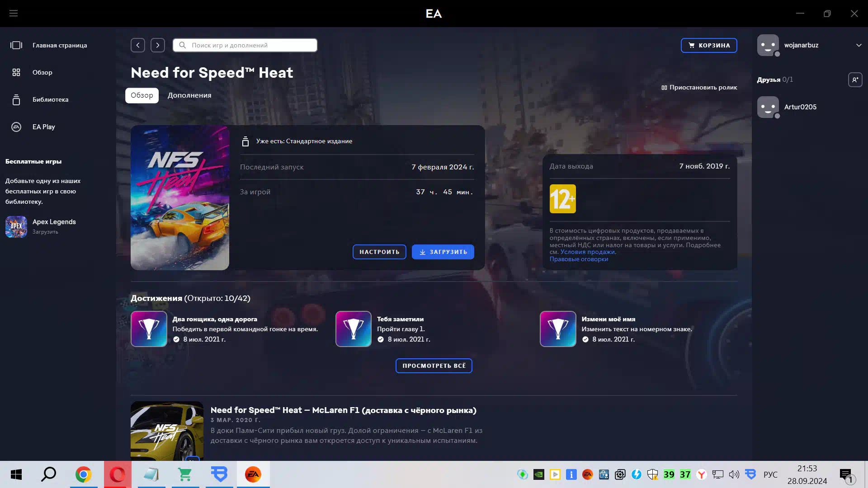The height and width of the screenshot is (488, 868).
Task: Click Загрузить download button
Action: click(x=443, y=252)
